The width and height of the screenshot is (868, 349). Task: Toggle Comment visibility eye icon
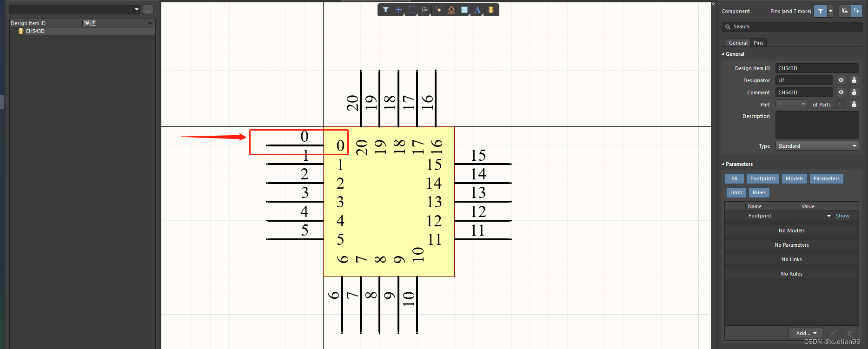[x=841, y=92]
